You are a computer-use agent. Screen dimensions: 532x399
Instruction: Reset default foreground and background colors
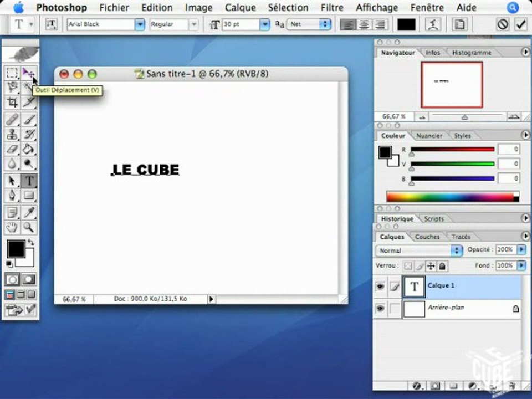click(x=9, y=264)
